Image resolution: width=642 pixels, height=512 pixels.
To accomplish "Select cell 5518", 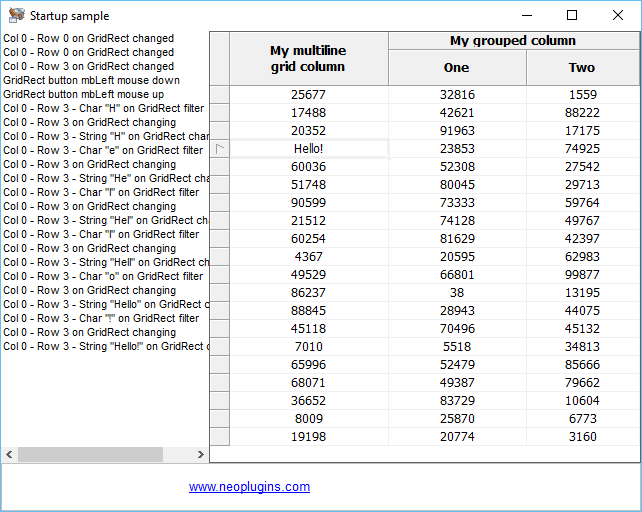I will click(457, 347).
